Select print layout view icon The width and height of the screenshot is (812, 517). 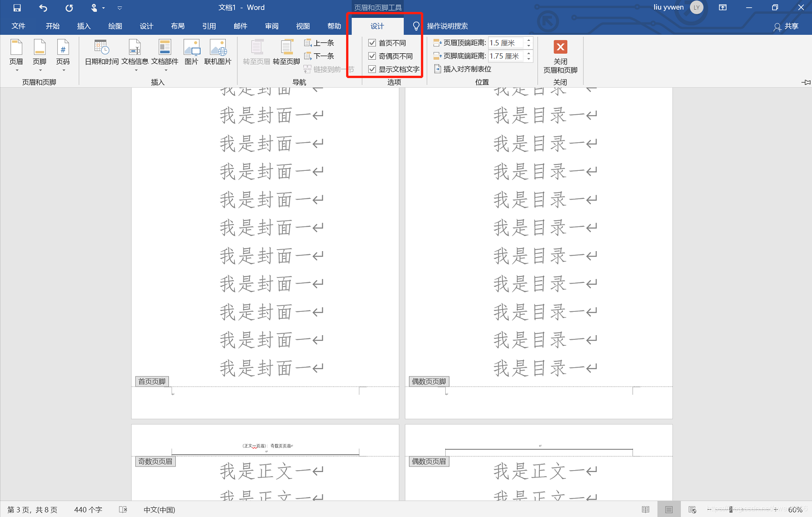pyautogui.click(x=669, y=509)
